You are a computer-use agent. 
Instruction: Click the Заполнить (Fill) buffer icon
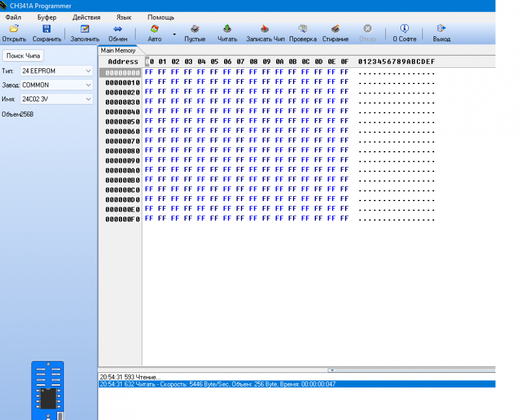coord(85,29)
